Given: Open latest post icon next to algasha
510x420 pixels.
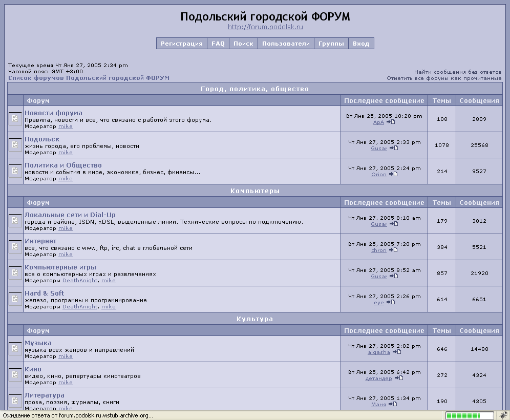Looking at the screenshot, I should tap(397, 352).
